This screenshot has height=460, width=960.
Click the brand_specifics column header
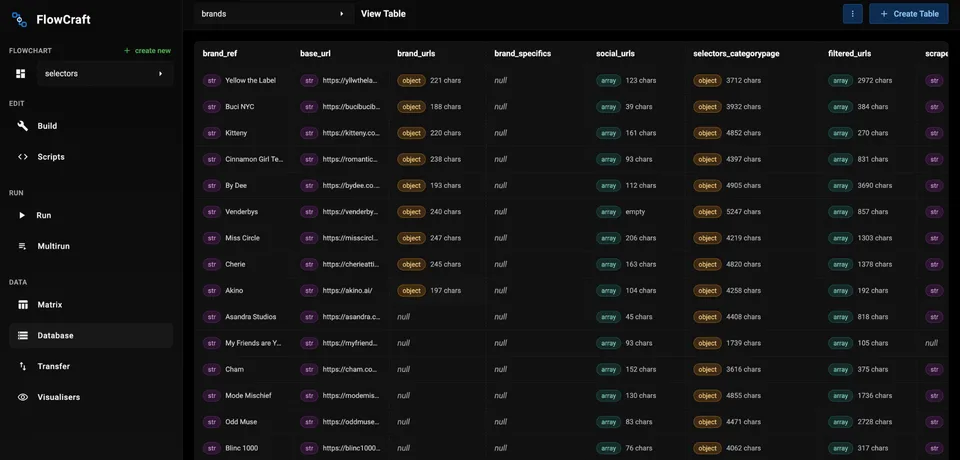pos(522,53)
